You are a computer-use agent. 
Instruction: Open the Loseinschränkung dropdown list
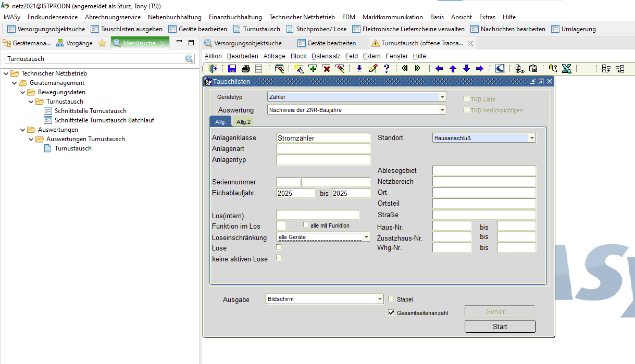(366, 237)
